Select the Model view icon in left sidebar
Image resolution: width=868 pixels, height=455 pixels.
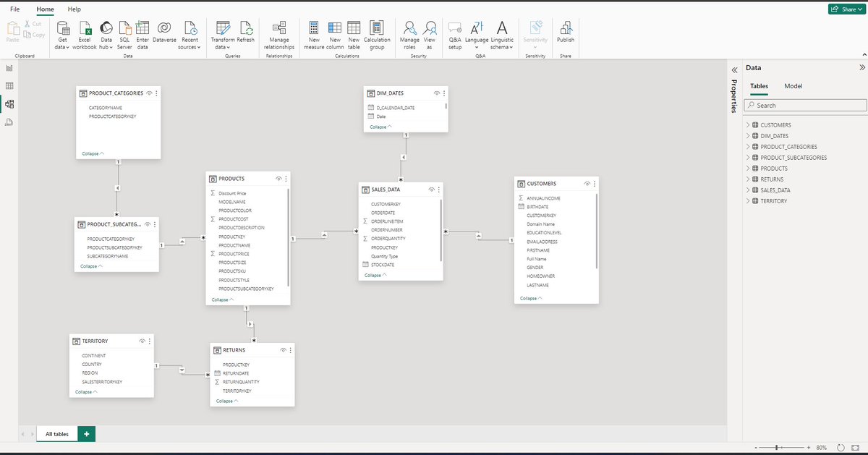click(x=9, y=103)
